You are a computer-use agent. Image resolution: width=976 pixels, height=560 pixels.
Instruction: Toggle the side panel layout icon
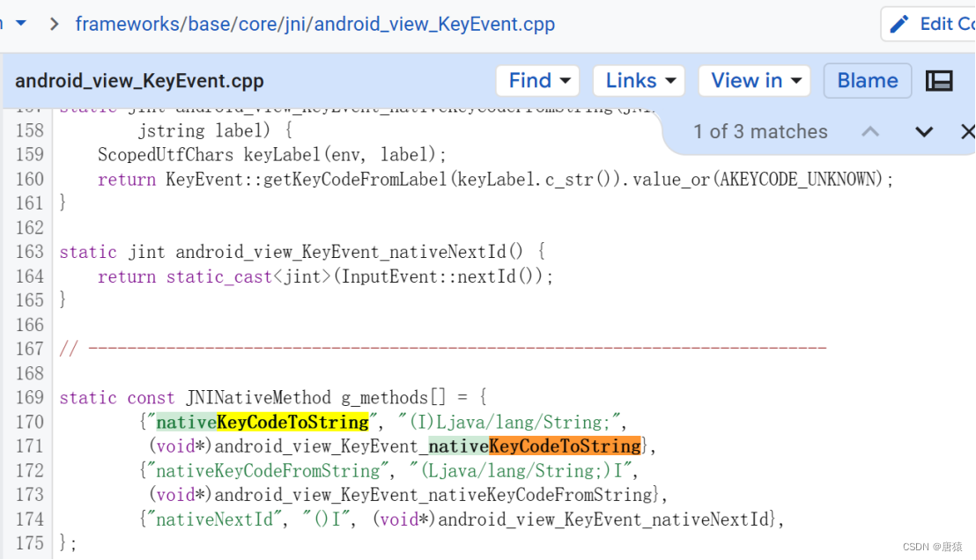[x=939, y=81]
